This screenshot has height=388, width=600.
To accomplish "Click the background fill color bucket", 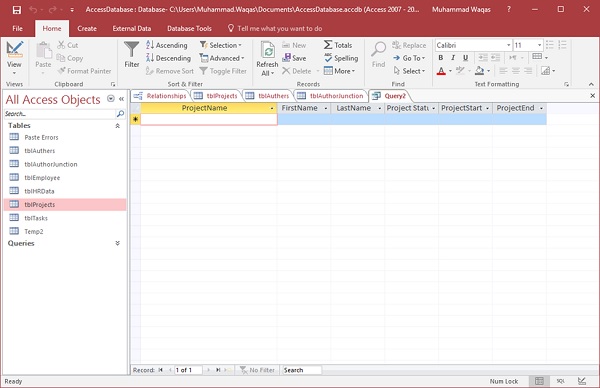I will coord(479,71).
